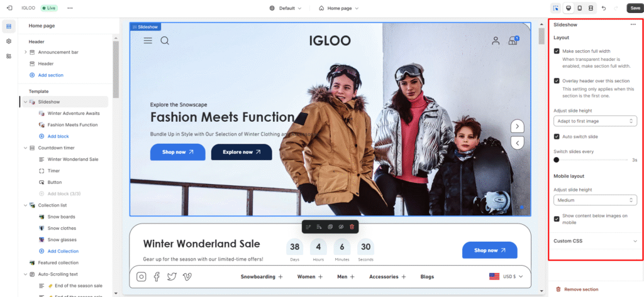The height and width of the screenshot is (297, 644).
Task: Switch to fullscreen preview icon
Action: click(591, 8)
